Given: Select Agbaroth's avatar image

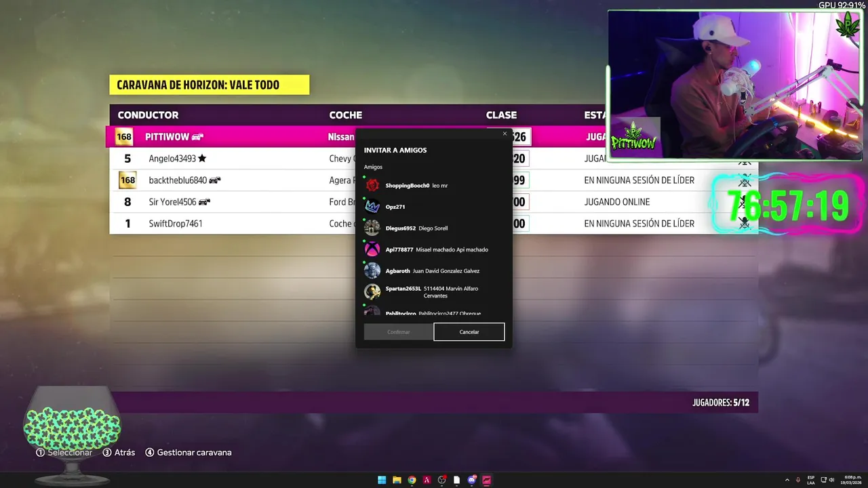Looking at the screenshot, I should click(x=372, y=271).
